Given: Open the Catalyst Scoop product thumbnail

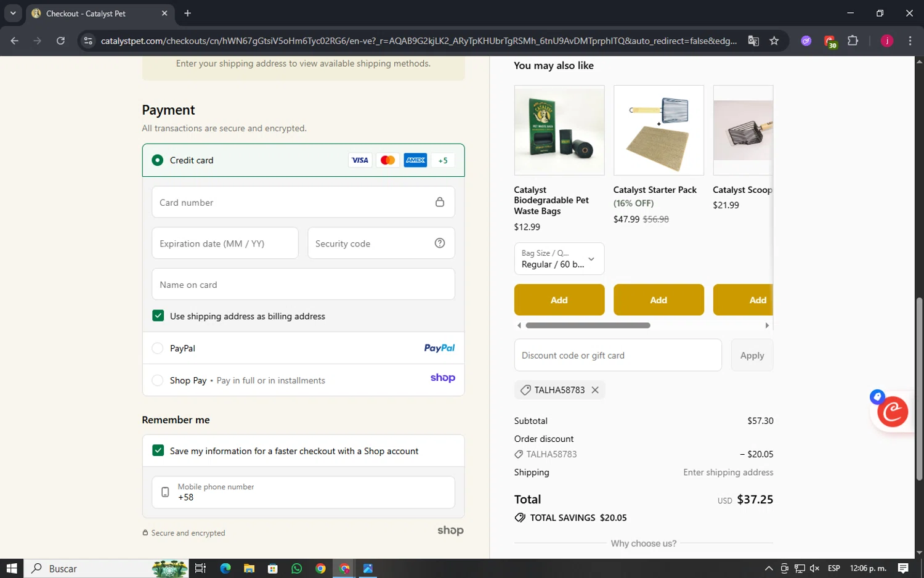Looking at the screenshot, I should [743, 130].
